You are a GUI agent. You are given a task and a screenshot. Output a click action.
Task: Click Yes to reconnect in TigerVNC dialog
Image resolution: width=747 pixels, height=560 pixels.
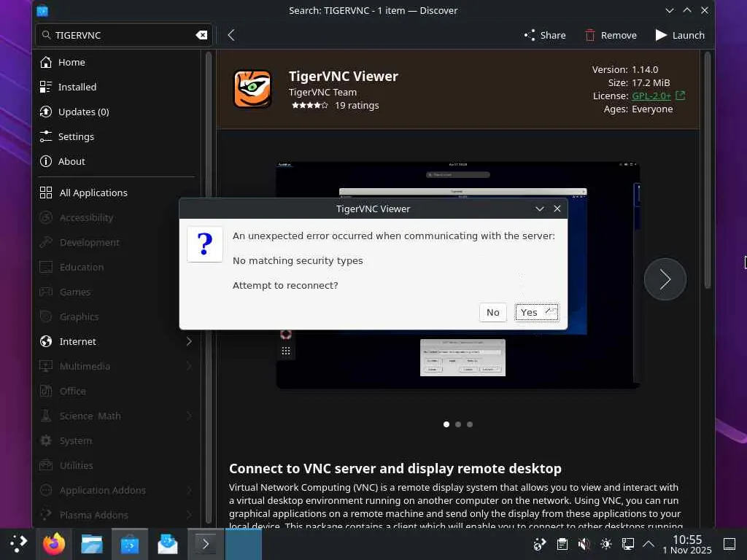(536, 312)
